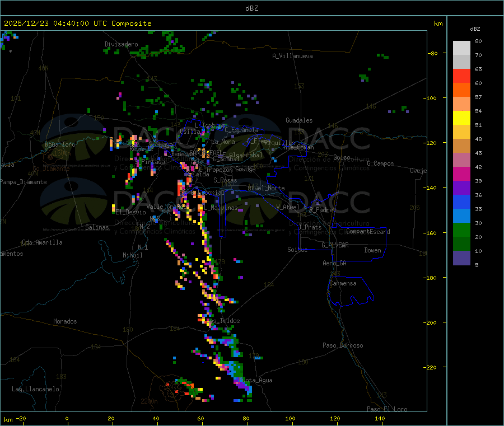Screen dimensions: 504x426
Task: Click the Guico map label
Action: [x=342, y=157]
